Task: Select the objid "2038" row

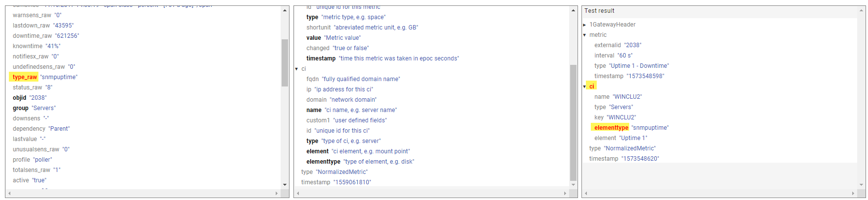Action: [30, 98]
